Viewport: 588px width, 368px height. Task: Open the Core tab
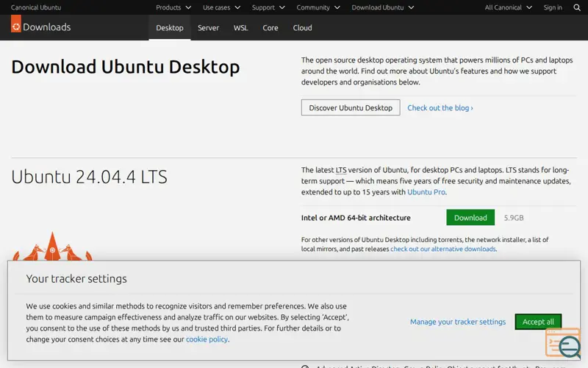pos(270,28)
